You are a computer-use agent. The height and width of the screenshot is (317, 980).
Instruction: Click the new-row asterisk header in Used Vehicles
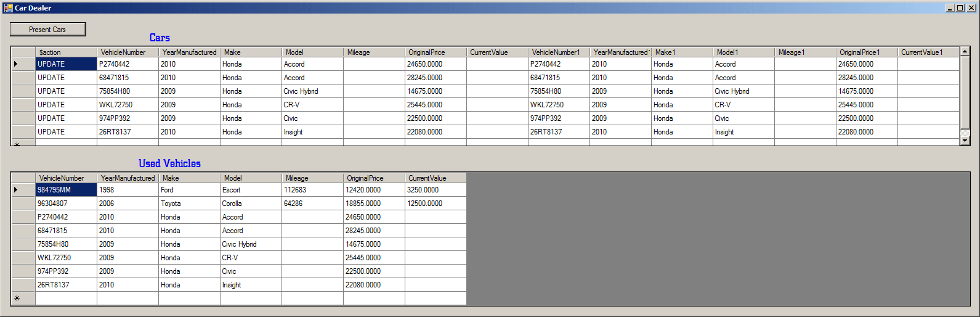23,298
